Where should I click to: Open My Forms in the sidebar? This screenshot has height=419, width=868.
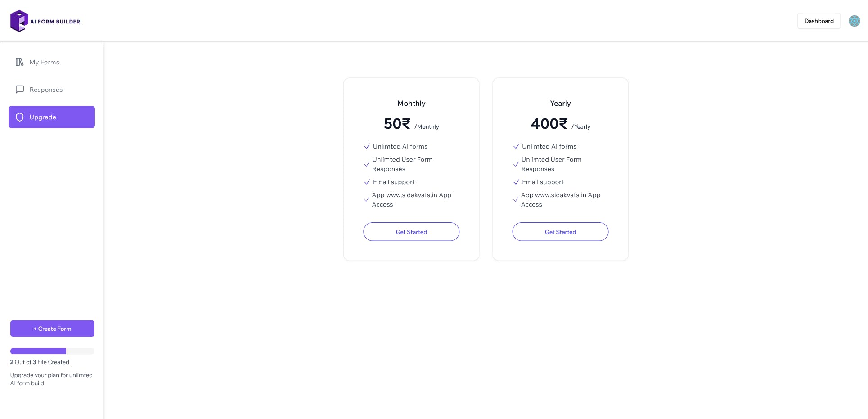(45, 62)
